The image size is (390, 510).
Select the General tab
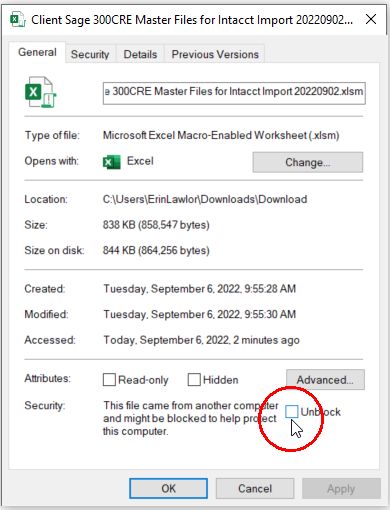pos(37,52)
